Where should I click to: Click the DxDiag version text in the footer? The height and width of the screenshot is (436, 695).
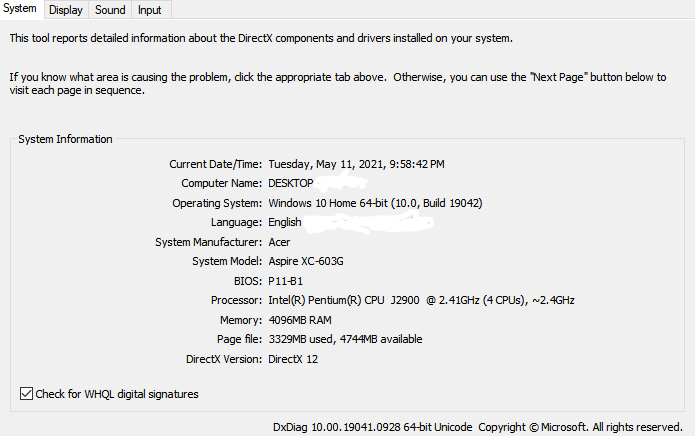tap(372, 427)
